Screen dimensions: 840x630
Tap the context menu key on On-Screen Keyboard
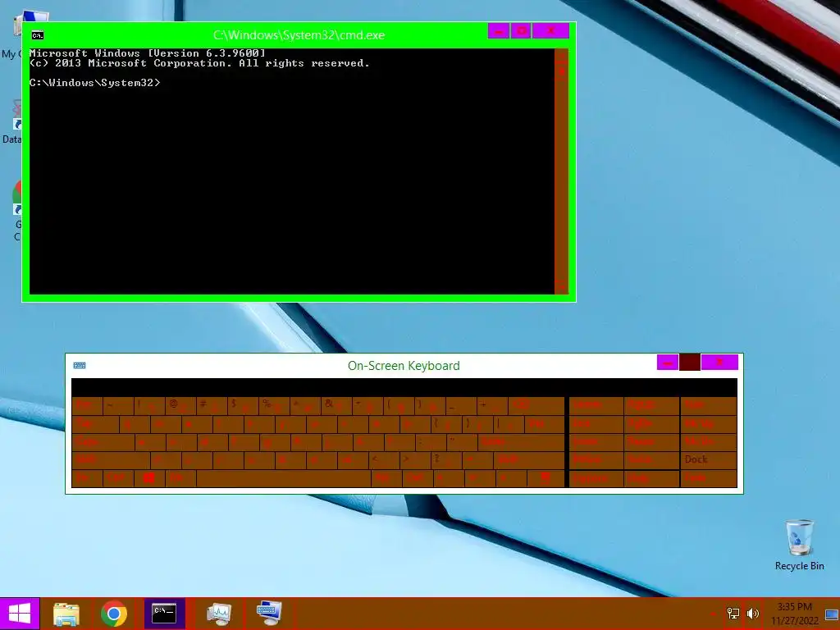click(546, 479)
